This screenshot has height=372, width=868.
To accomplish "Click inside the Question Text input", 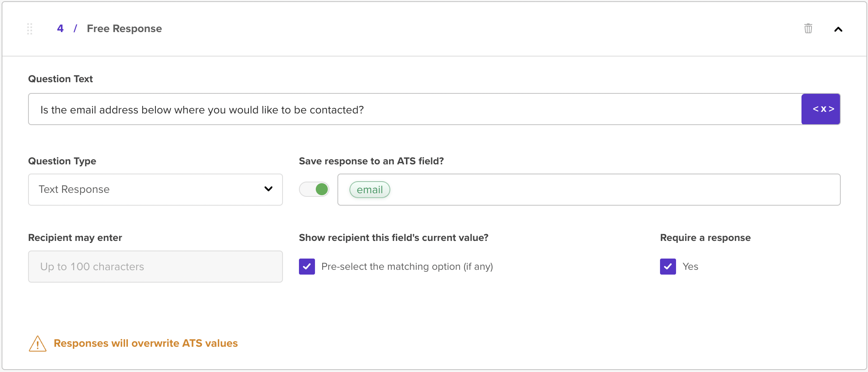I will (x=415, y=109).
